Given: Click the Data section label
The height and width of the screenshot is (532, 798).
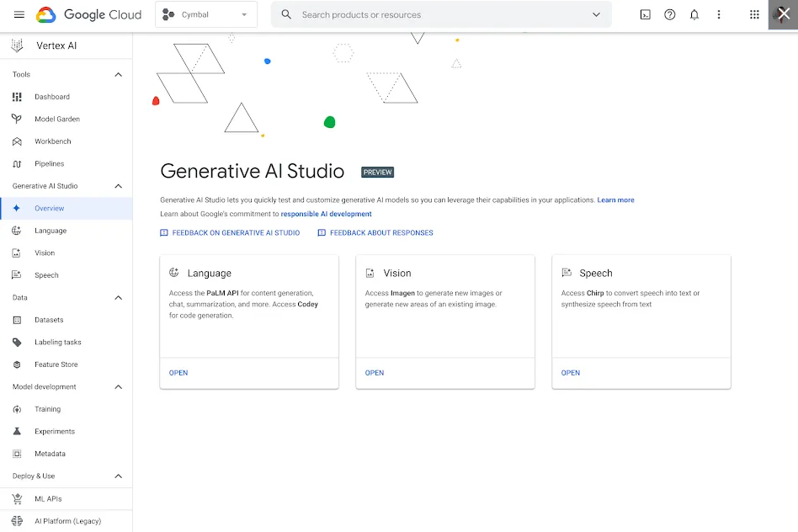Looking at the screenshot, I should point(20,298).
